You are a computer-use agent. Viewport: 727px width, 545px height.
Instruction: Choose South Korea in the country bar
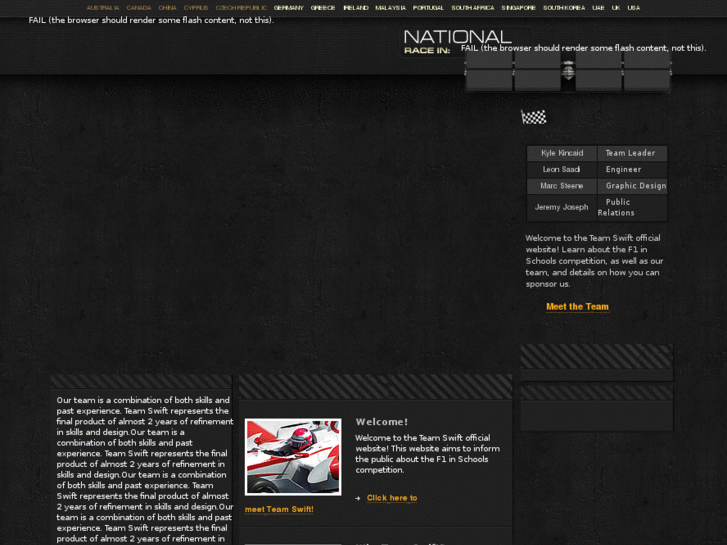coord(564,8)
